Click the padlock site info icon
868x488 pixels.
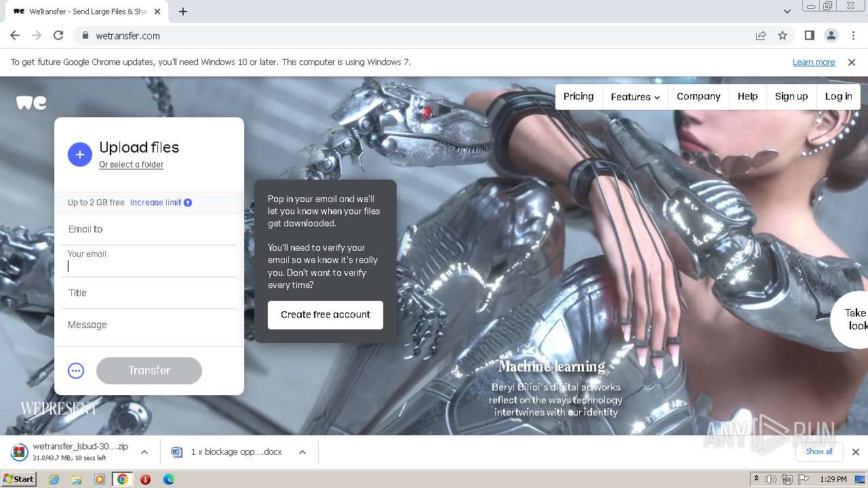coord(85,36)
